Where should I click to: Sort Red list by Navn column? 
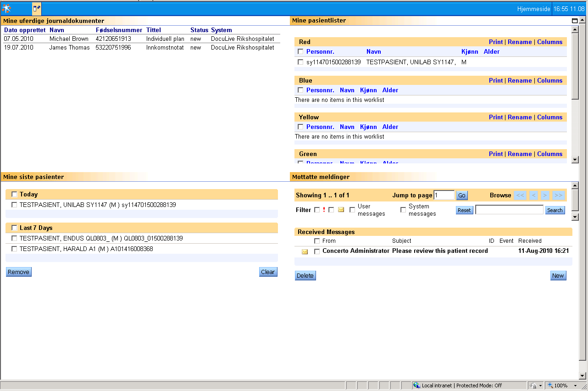374,51
